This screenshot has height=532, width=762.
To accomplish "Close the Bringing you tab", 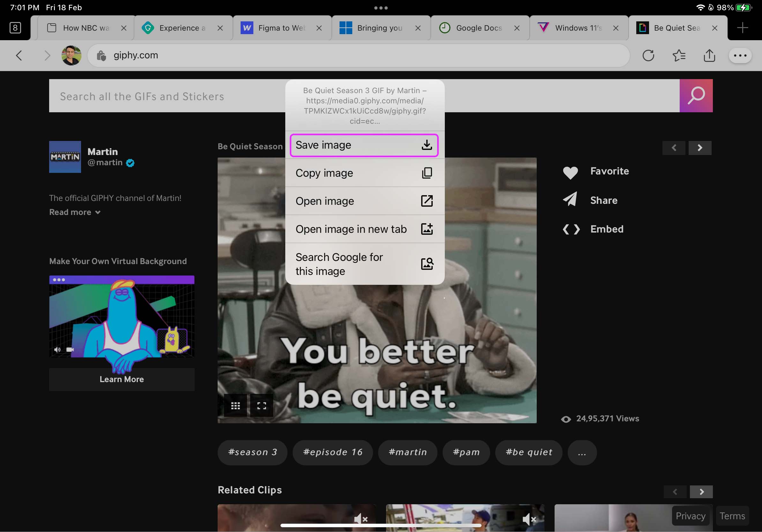I will (x=418, y=28).
